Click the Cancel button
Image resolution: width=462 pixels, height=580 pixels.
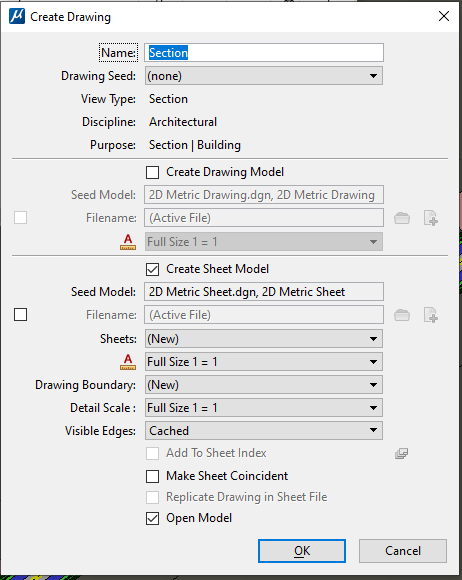coord(403,551)
